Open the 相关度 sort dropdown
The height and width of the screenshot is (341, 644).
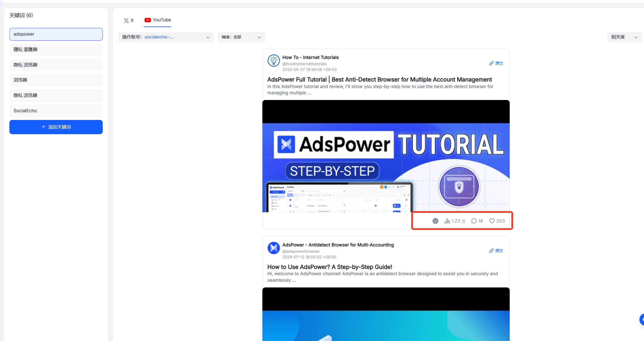[624, 37]
